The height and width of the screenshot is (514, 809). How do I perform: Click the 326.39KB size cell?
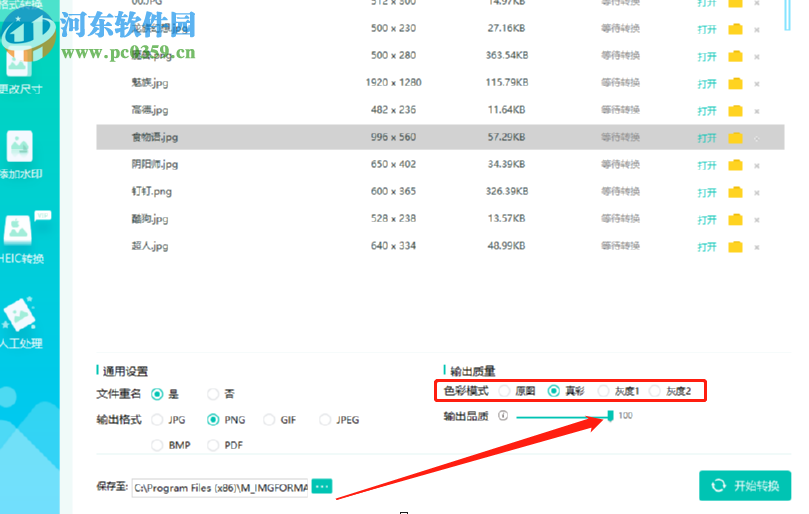click(507, 191)
